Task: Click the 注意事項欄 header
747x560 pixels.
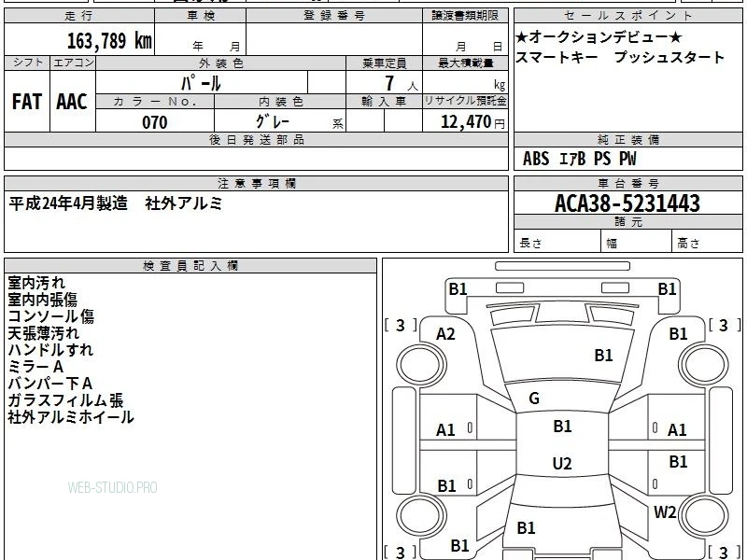Action: [256, 183]
